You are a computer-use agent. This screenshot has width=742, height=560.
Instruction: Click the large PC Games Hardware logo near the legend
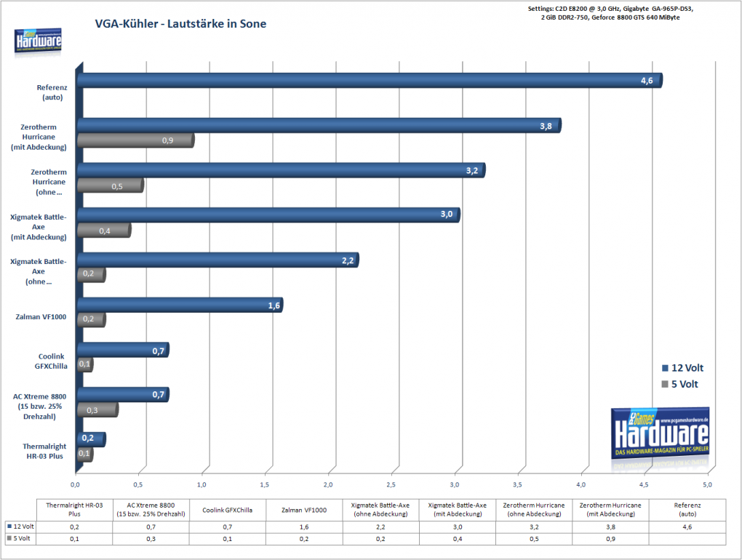[x=660, y=433]
